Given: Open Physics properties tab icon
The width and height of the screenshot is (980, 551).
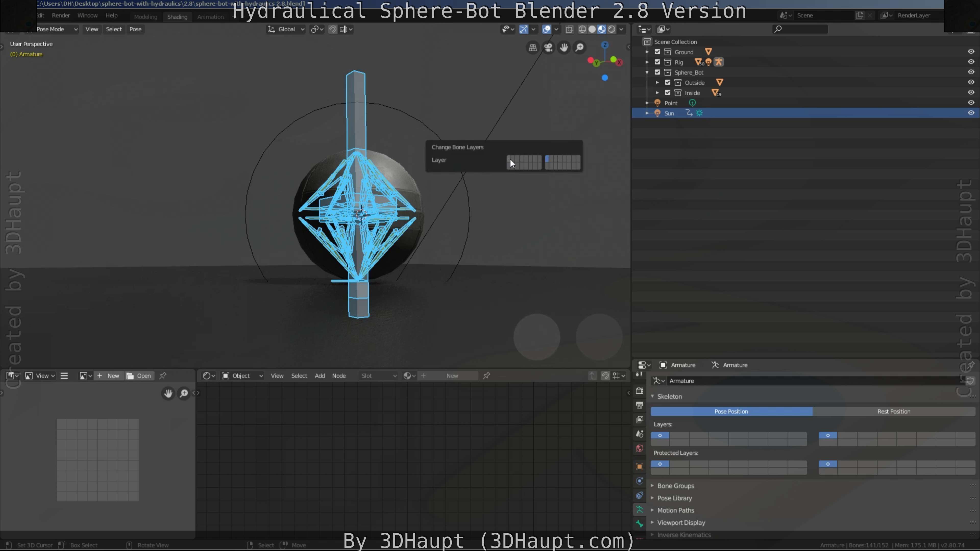Looking at the screenshot, I should pos(640,481).
